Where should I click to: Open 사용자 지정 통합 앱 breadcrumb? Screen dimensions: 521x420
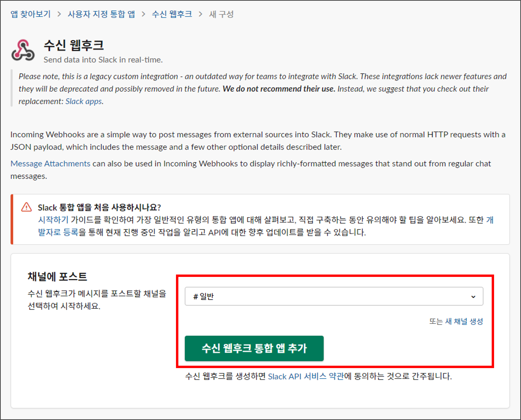[x=101, y=14]
